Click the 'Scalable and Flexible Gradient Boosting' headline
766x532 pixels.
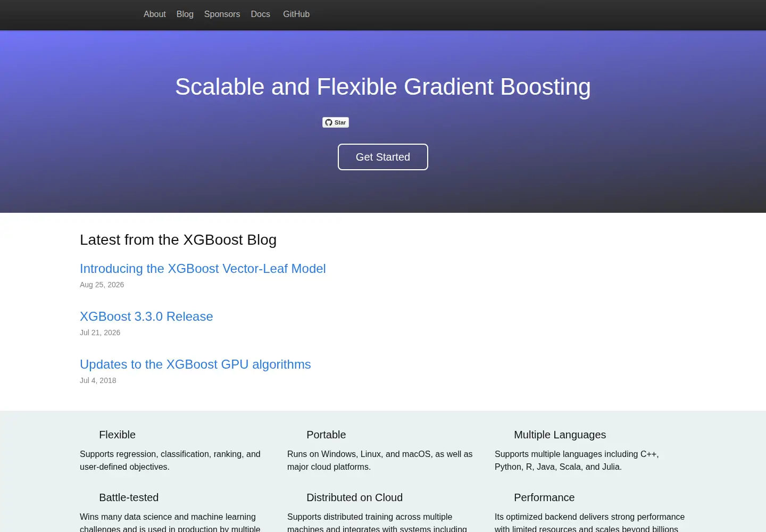coord(383,87)
